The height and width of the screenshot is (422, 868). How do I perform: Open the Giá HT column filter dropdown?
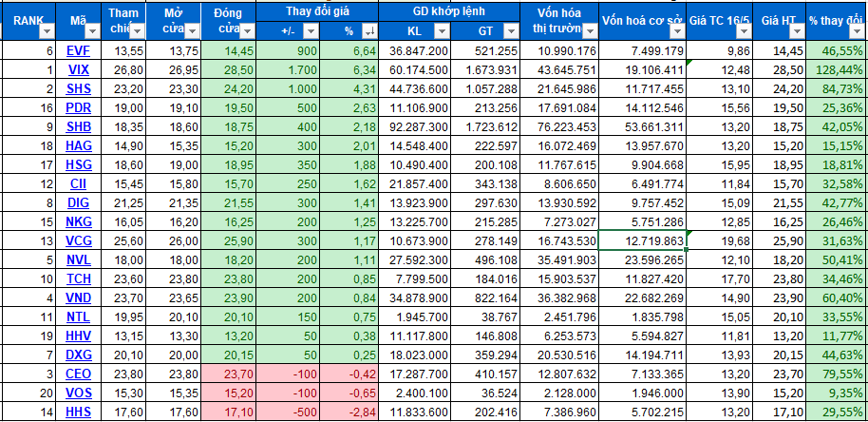tap(797, 31)
